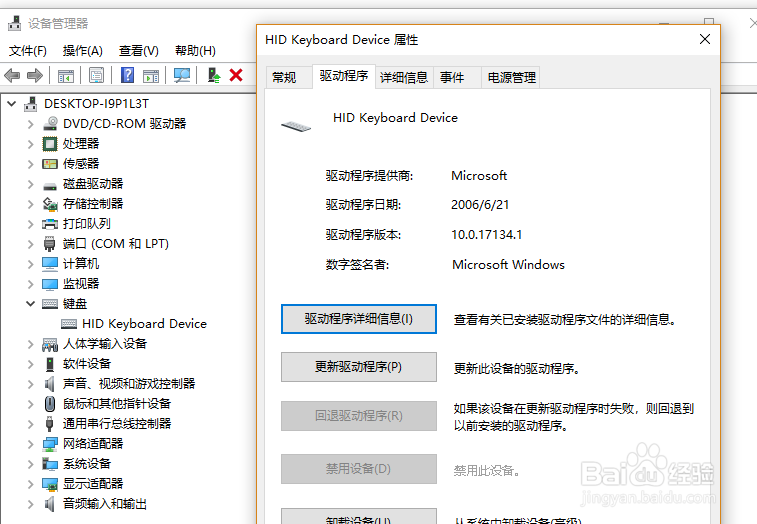Image resolution: width=757 pixels, height=524 pixels.
Task: Click the network adapter icon
Action: 50,444
